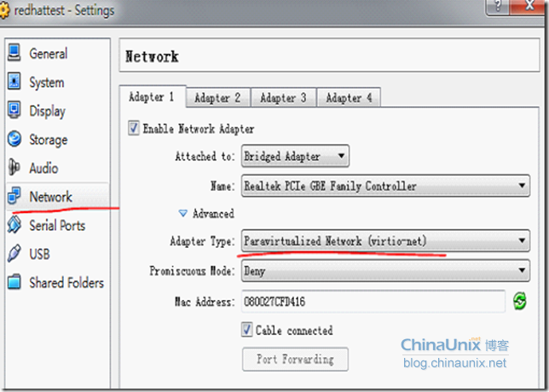Select the Shared Folders icon
The width and height of the screenshot is (549, 392).
(14, 282)
